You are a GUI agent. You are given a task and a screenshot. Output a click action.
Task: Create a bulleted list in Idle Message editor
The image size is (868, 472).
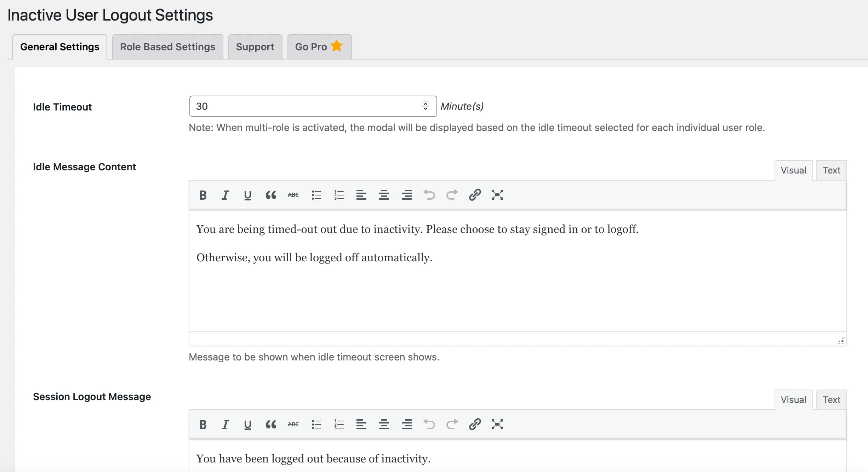pyautogui.click(x=316, y=195)
